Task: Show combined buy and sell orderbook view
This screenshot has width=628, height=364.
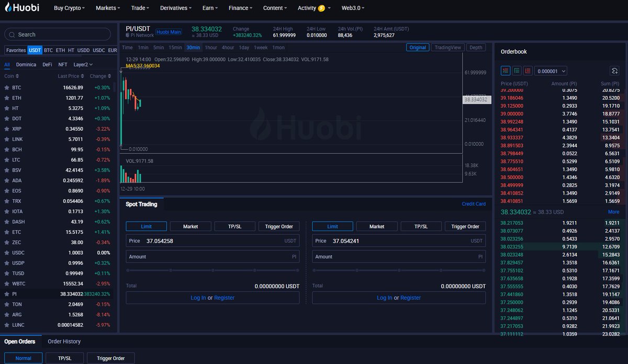Action: (x=506, y=71)
